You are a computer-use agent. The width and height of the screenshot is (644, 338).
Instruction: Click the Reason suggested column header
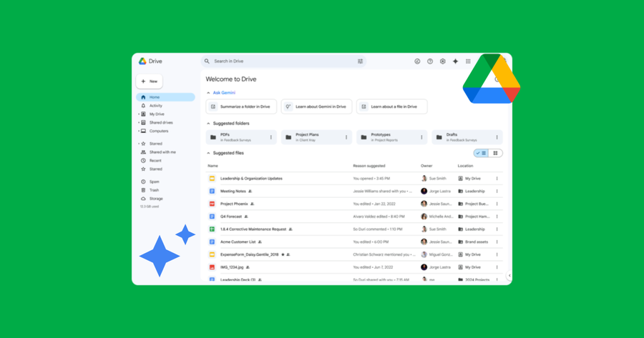tap(369, 166)
